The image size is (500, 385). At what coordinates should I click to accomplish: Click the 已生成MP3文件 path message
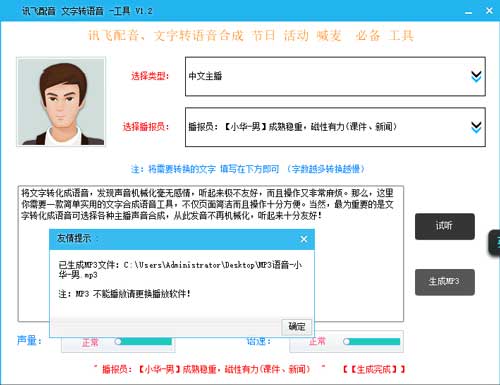tap(180, 270)
